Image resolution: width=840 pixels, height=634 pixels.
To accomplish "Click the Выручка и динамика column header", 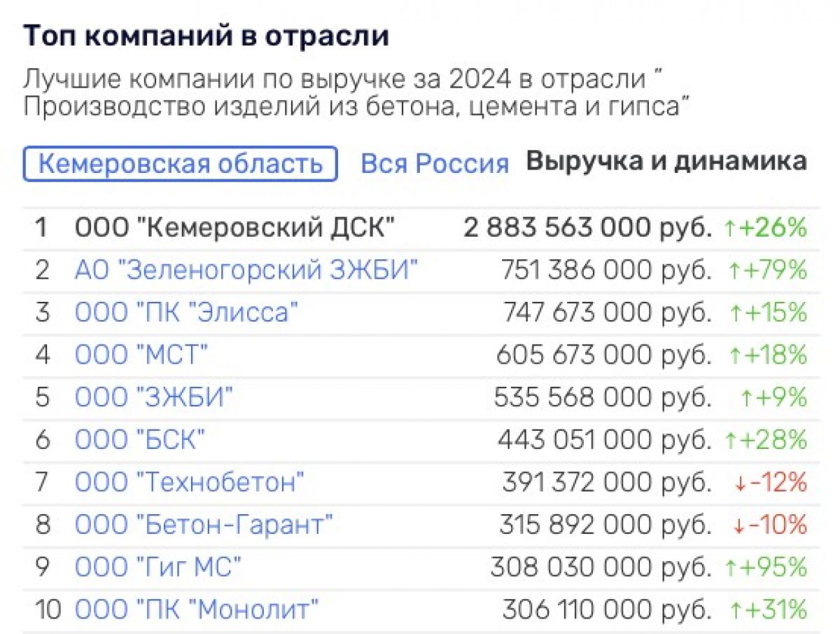I will [x=666, y=162].
